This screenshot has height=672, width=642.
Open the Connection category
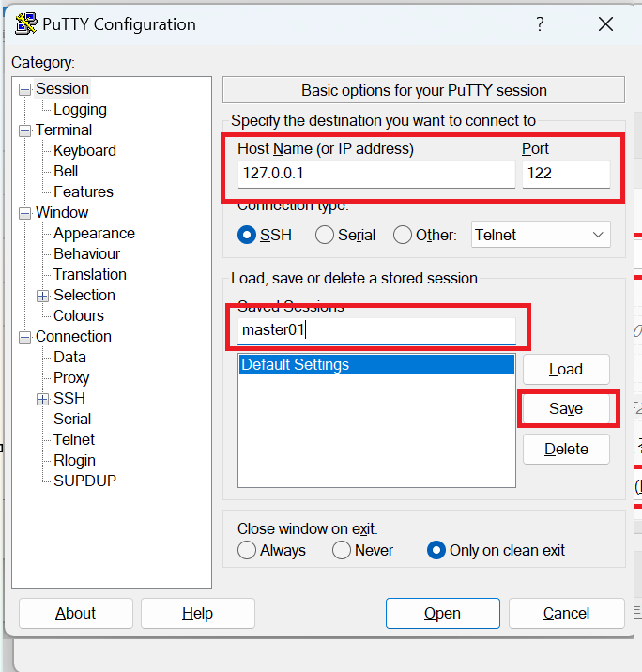pyautogui.click(x=73, y=336)
